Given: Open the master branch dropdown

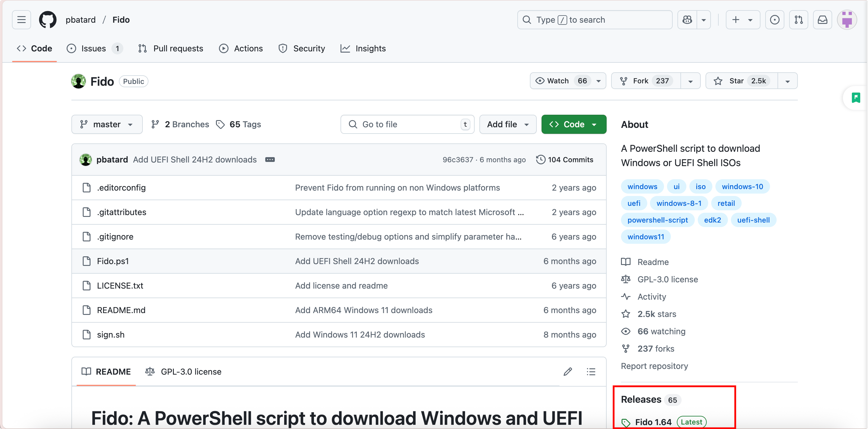Looking at the screenshot, I should click(x=106, y=124).
